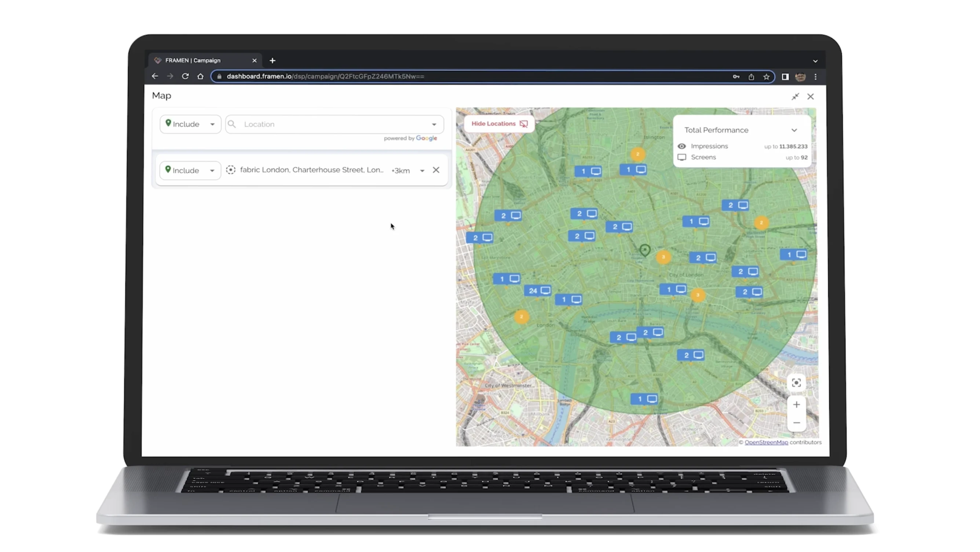Toggle Hide Locations on the map
The image size is (980, 552).
(x=499, y=124)
